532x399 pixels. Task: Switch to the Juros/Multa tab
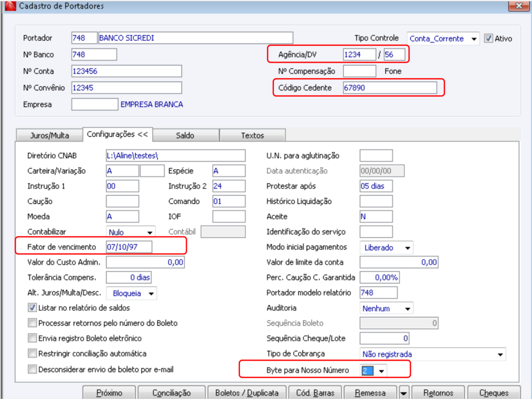(49, 135)
